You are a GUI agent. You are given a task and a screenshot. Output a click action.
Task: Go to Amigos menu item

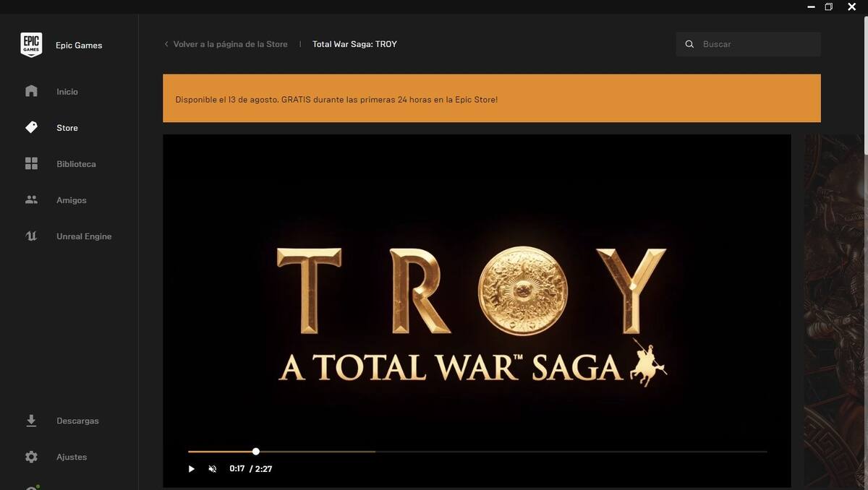pyautogui.click(x=72, y=200)
